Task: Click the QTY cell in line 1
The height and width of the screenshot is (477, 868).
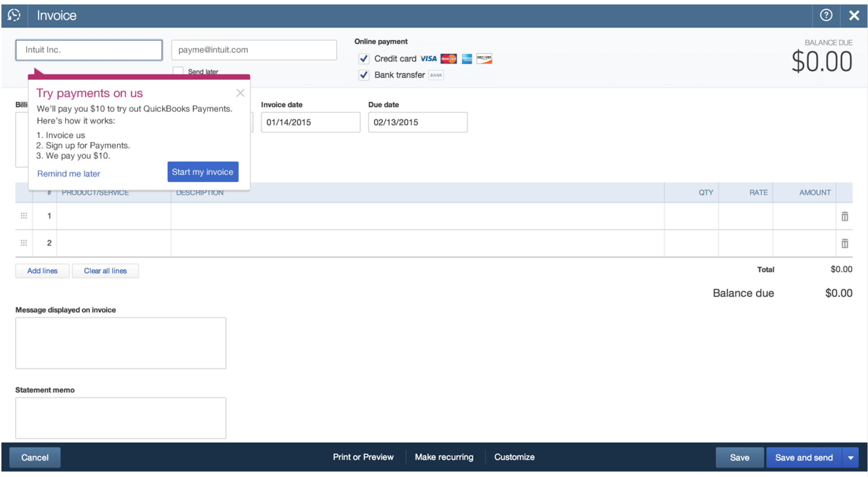Action: pos(691,216)
